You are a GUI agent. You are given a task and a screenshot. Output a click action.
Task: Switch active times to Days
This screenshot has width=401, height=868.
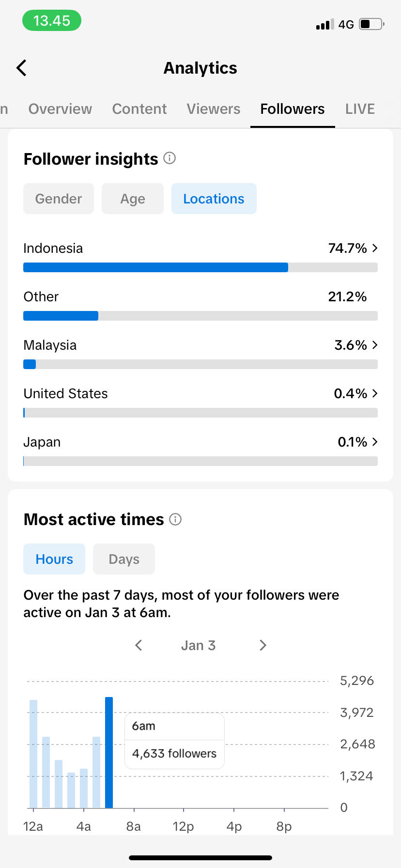point(124,559)
